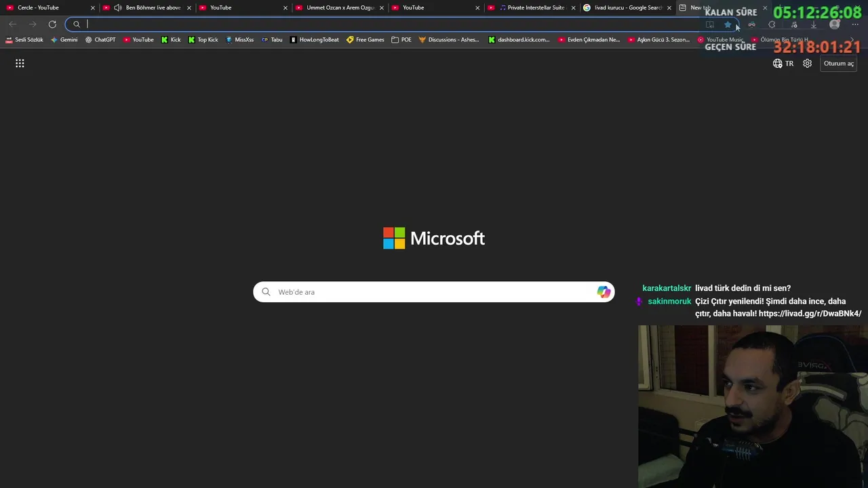Open Tabu bookmark
This screenshot has width=868, height=488.
point(272,39)
